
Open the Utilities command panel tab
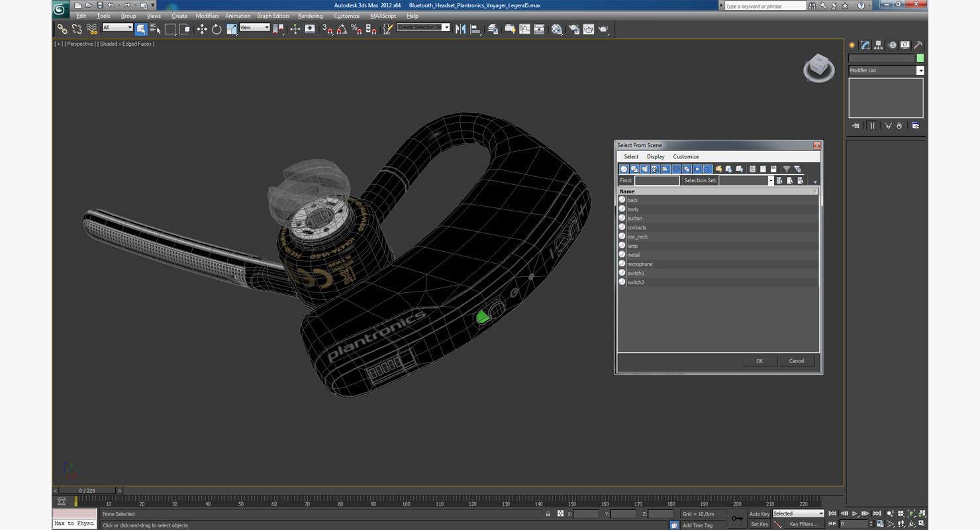click(x=918, y=45)
